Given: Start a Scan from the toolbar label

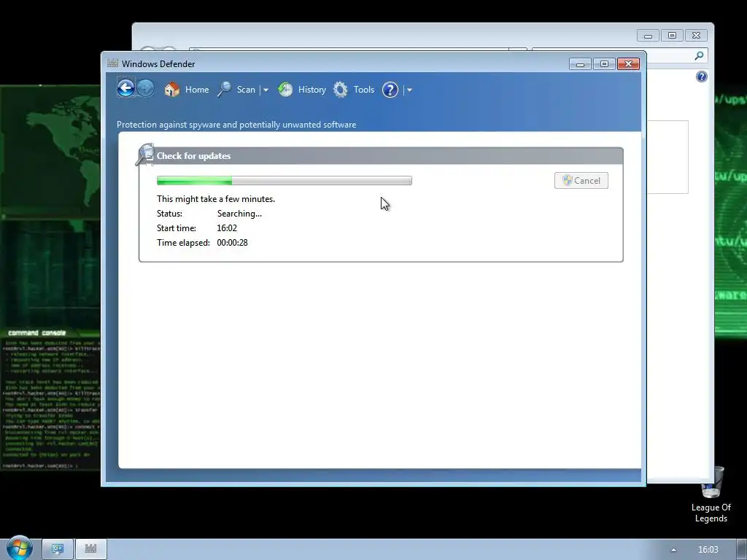Looking at the screenshot, I should pos(246,90).
